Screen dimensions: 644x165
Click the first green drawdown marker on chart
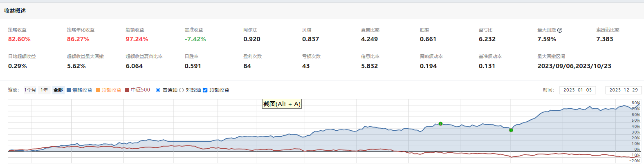(x=440, y=124)
